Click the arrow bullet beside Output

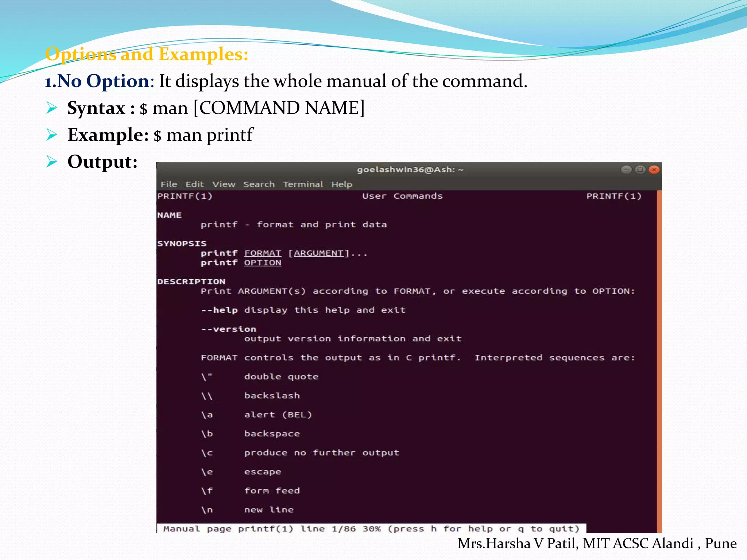click(x=52, y=162)
